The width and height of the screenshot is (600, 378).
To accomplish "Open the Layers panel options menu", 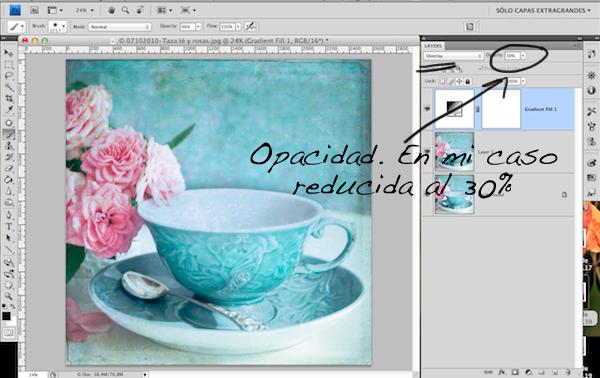I will point(576,46).
